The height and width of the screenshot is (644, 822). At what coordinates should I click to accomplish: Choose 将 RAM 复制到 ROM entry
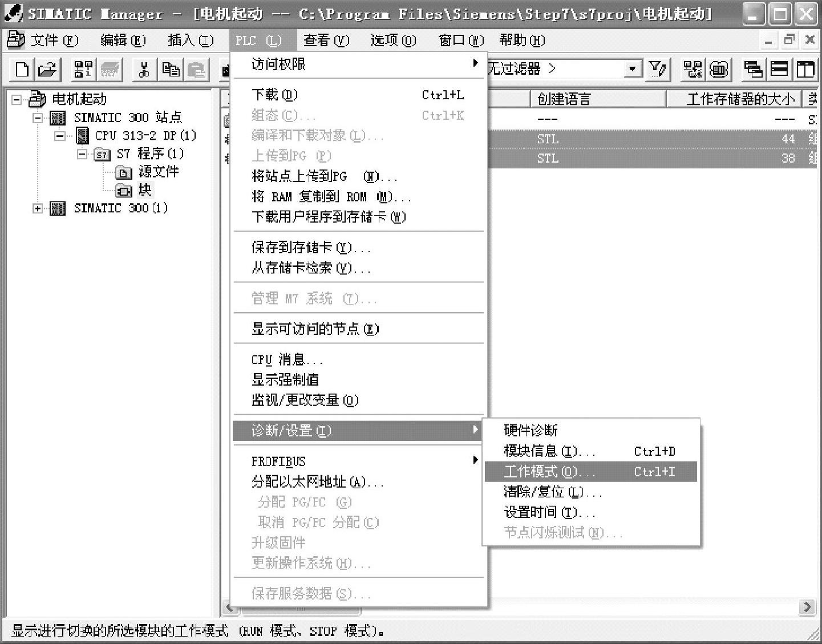point(358,197)
